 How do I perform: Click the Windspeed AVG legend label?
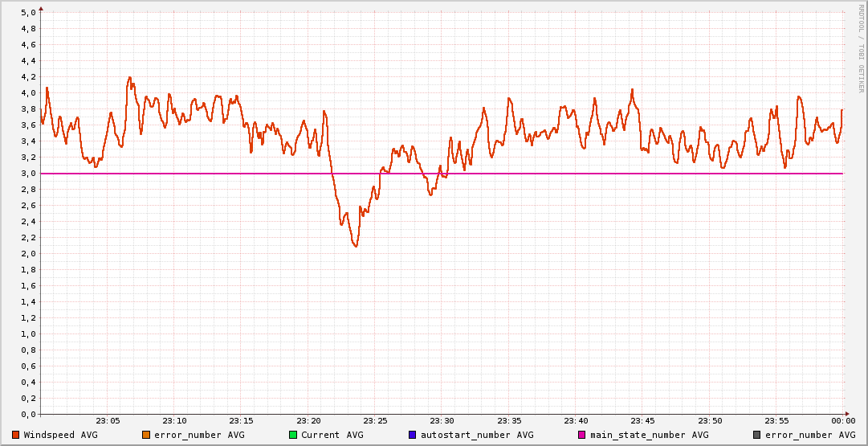(60, 435)
